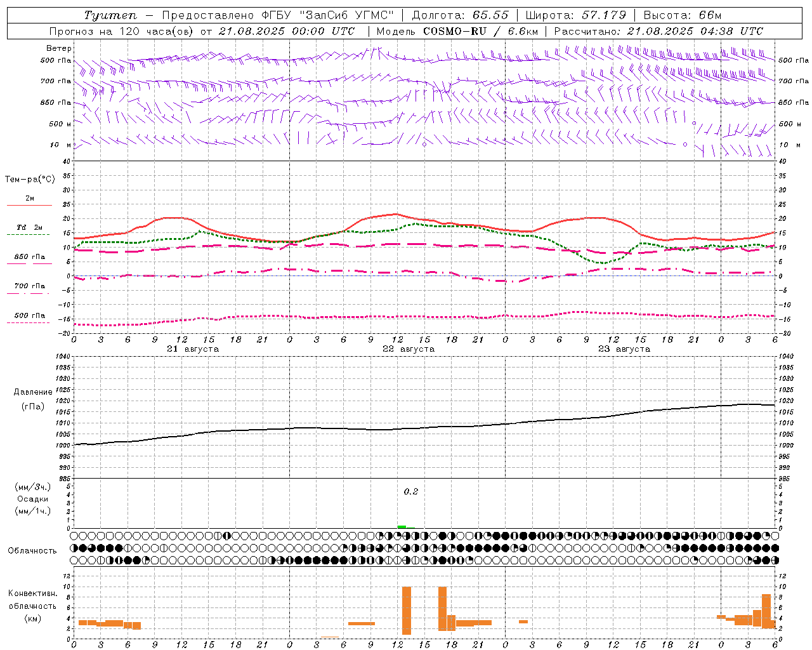Click the 'Ветер' wind panel label
This screenshot has width=812, height=650.
coord(59,48)
